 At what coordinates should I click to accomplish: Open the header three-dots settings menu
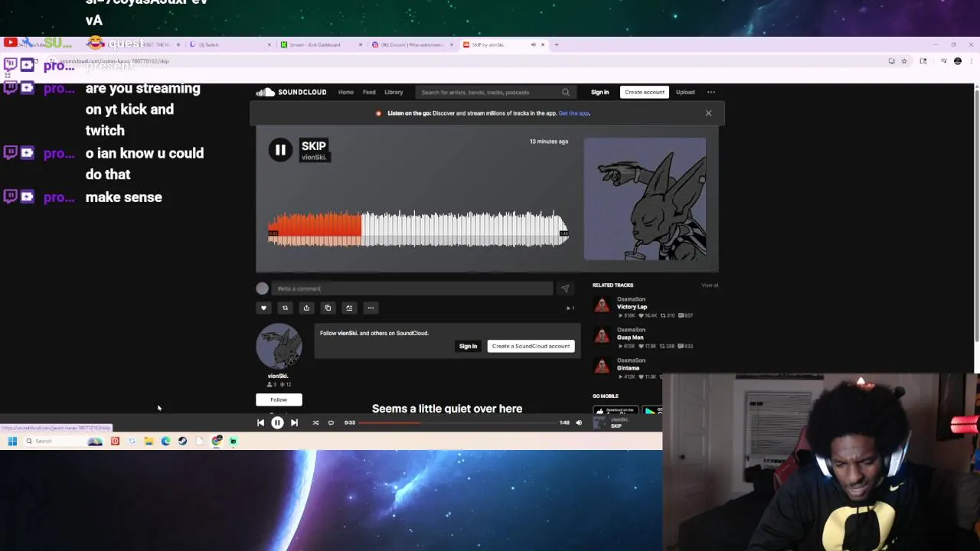pyautogui.click(x=711, y=92)
